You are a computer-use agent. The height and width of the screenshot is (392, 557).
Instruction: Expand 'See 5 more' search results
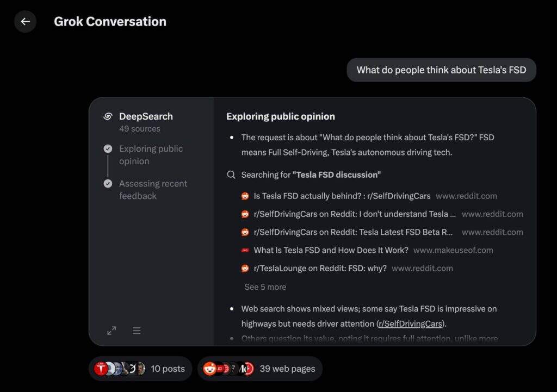pos(265,287)
